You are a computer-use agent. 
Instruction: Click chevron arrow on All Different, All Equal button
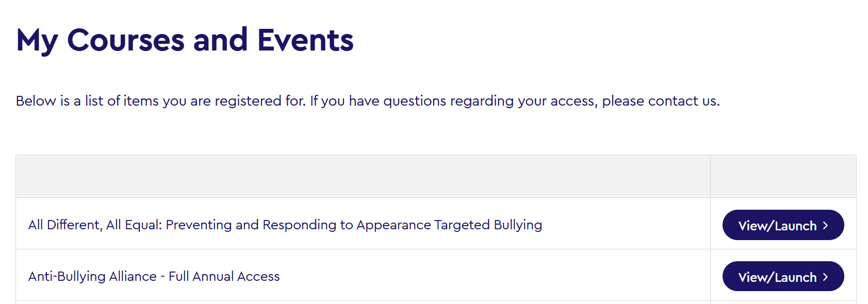point(826,226)
